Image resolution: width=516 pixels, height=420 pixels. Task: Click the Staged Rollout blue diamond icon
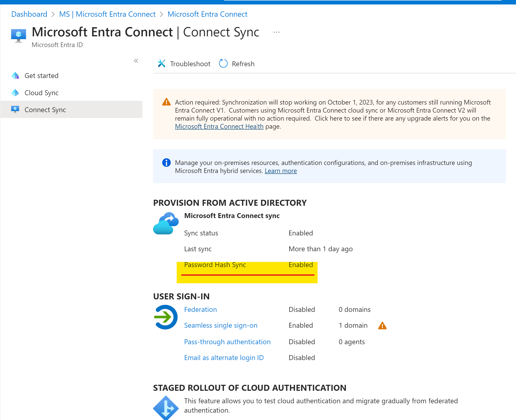[166, 408]
